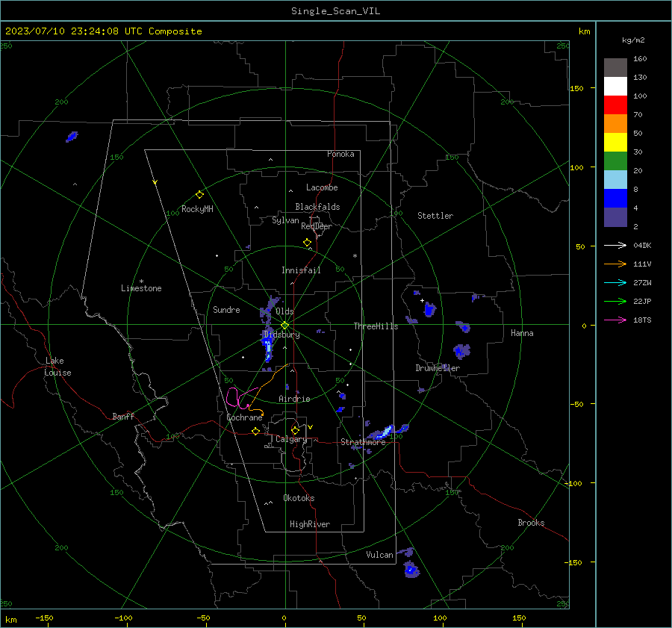This screenshot has width=672, height=628.
Task: Click the Sylvan town label
Action: click(x=285, y=220)
